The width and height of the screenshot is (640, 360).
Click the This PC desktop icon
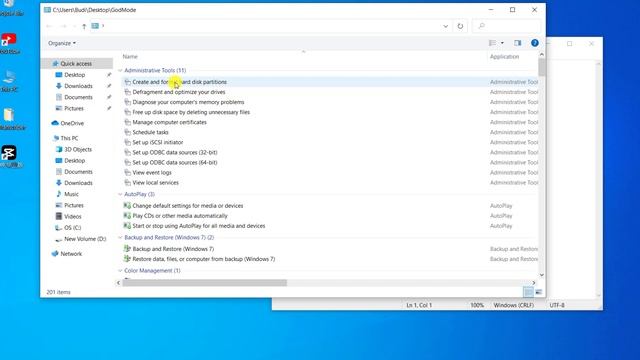coord(9,78)
